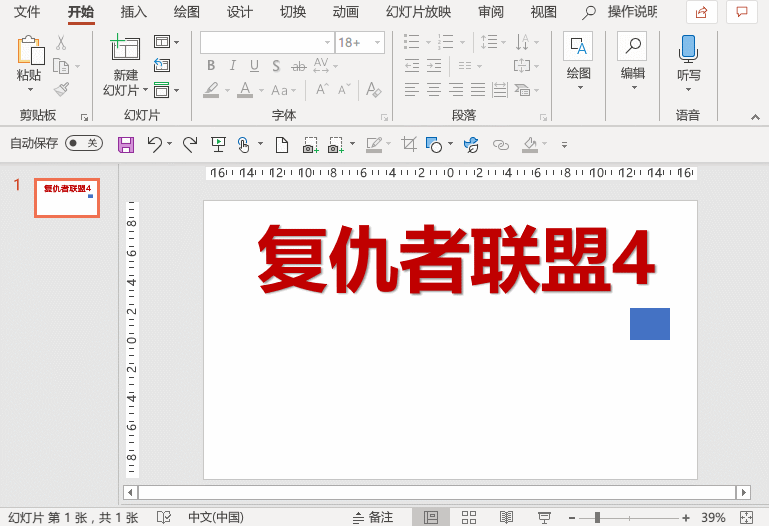Toggle the AutoSave switch
Screen dimensions: 769x526
[84, 143]
